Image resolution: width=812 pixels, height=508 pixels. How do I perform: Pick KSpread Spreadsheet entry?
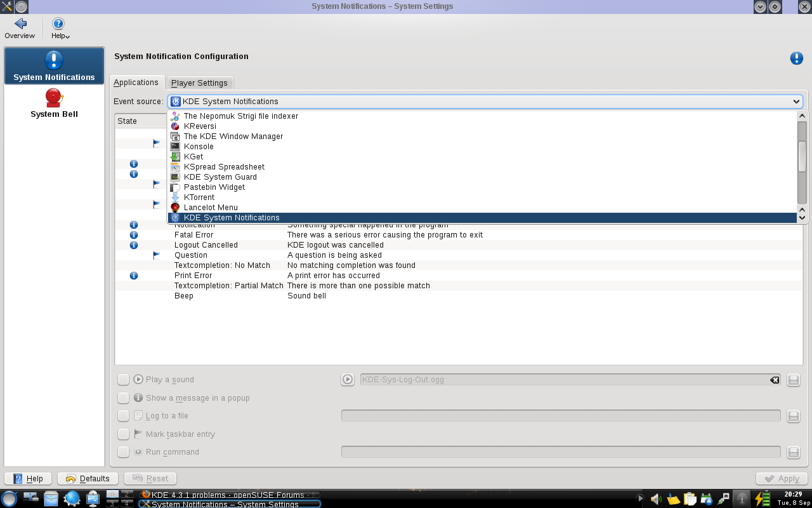click(482, 167)
